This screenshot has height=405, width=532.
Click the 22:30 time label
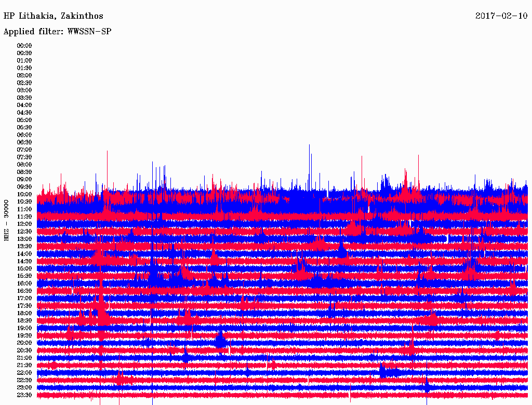(x=24, y=380)
